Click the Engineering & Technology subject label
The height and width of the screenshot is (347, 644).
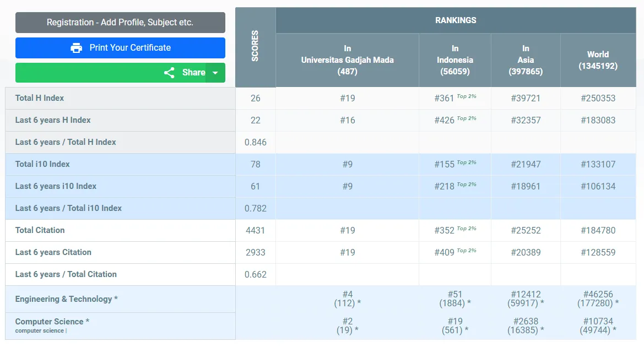pos(67,299)
